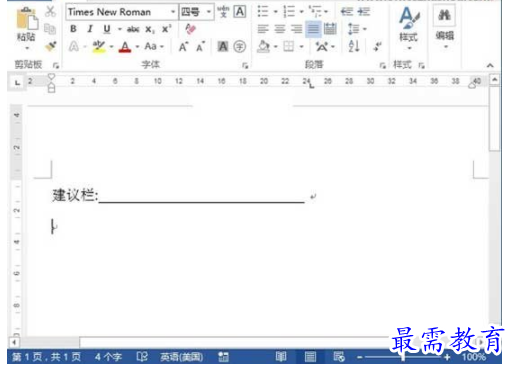The image size is (513, 371).
Task: Open the Paragraph dialog launcher
Action: 383,66
